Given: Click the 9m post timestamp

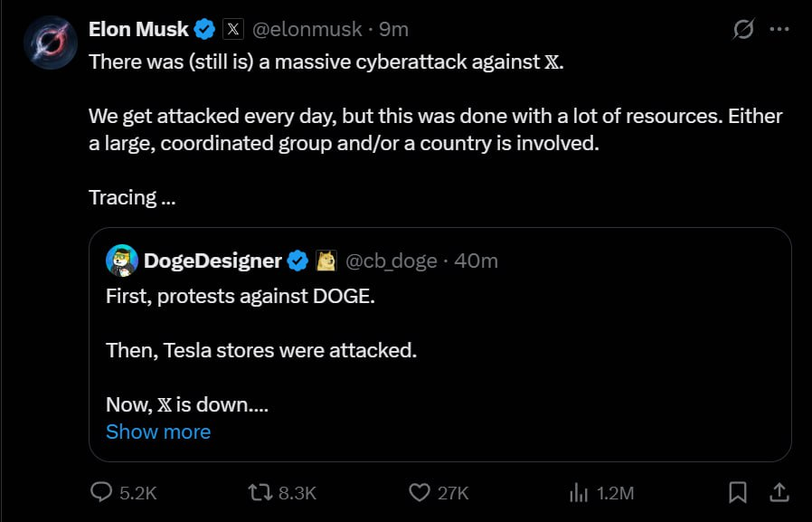Looking at the screenshot, I should [x=393, y=29].
